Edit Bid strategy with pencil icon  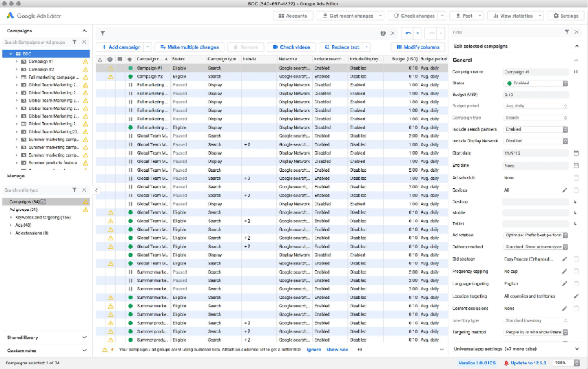pos(565,259)
